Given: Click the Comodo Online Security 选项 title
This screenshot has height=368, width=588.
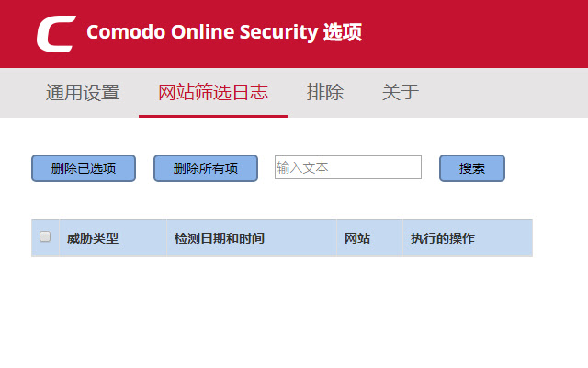Looking at the screenshot, I should click(x=223, y=33).
